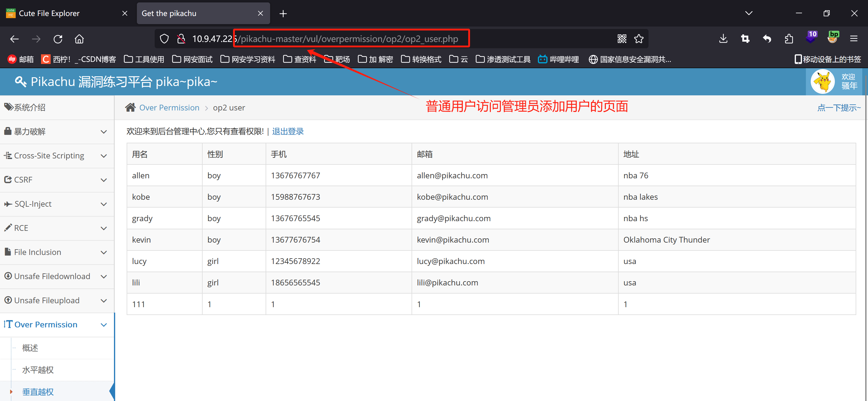Open the 网安面试 bookmark folder
Screen dimensions: 868x401
192,59
